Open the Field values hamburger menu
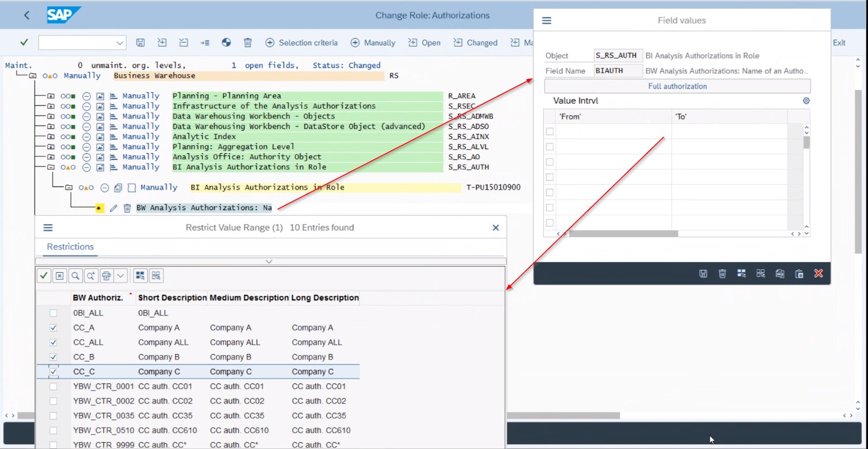The image size is (868, 449). [545, 20]
